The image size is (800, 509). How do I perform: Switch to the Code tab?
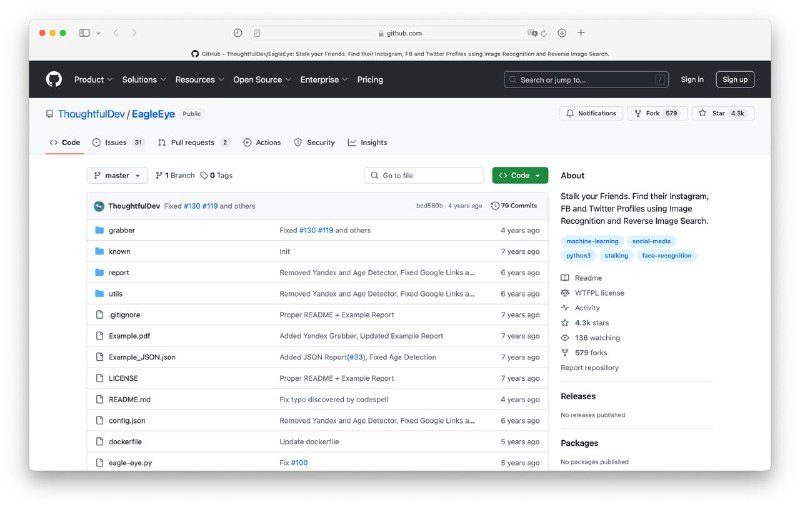[x=65, y=143]
